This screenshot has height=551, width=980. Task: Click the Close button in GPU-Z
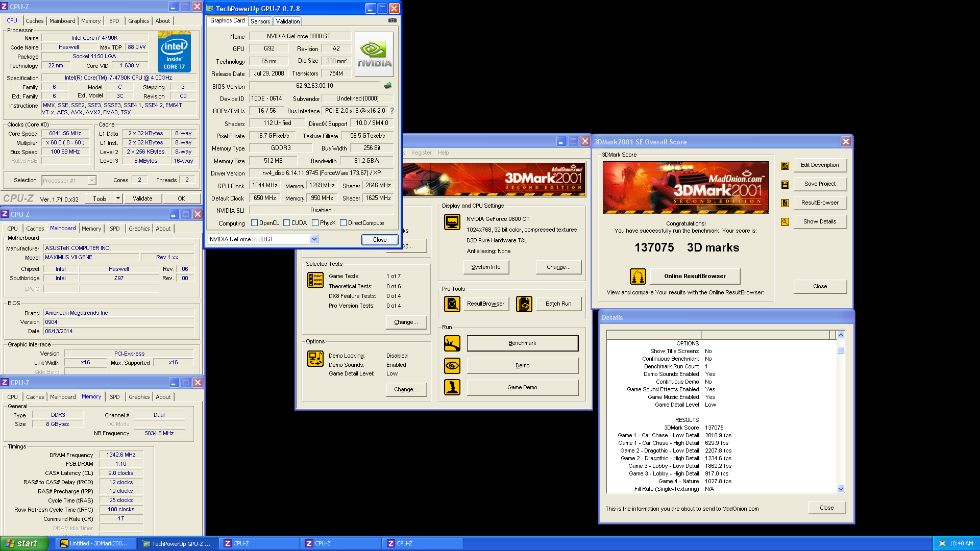380,240
